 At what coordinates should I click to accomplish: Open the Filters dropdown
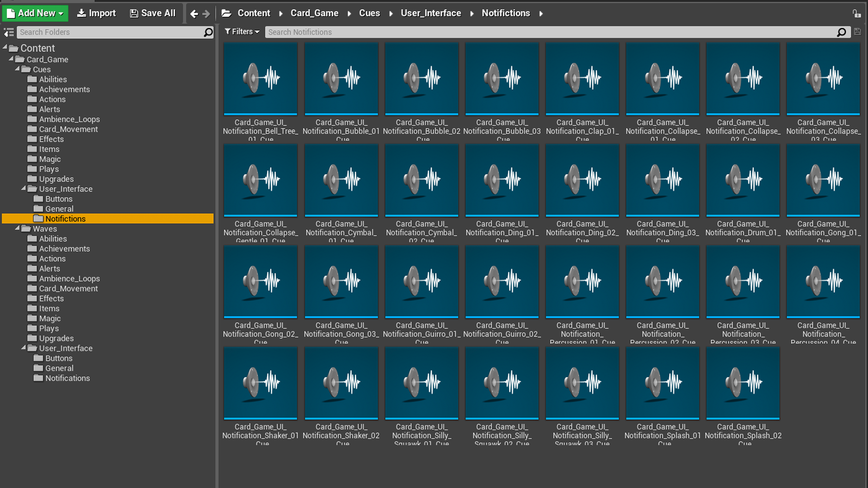click(242, 32)
